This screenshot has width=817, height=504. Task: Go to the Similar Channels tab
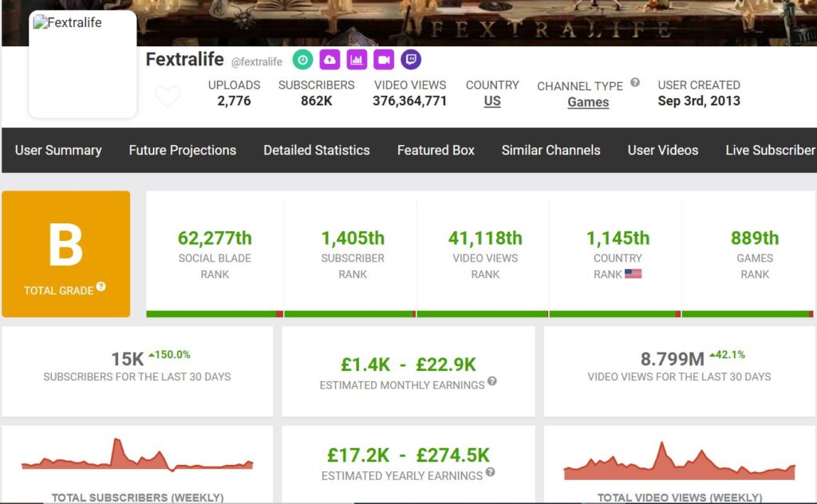pos(551,150)
